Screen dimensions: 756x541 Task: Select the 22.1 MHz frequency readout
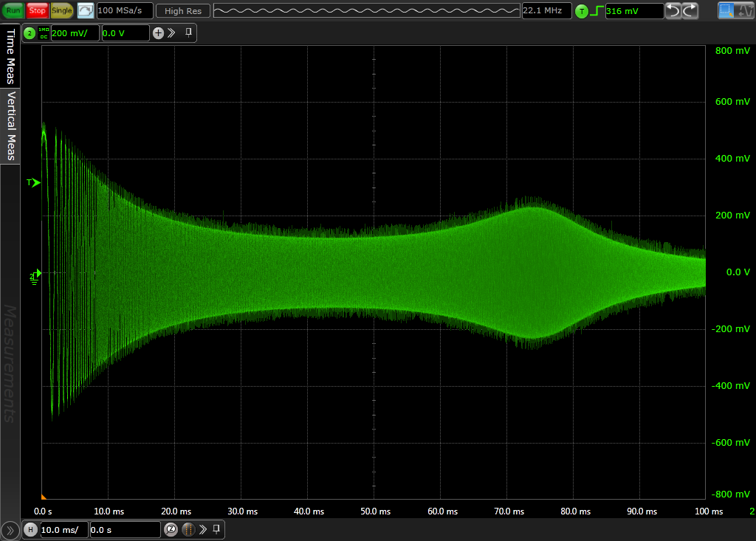pos(546,10)
